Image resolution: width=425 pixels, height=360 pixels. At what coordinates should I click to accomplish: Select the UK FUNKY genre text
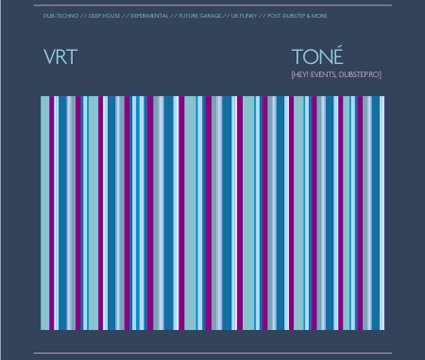pyautogui.click(x=244, y=16)
